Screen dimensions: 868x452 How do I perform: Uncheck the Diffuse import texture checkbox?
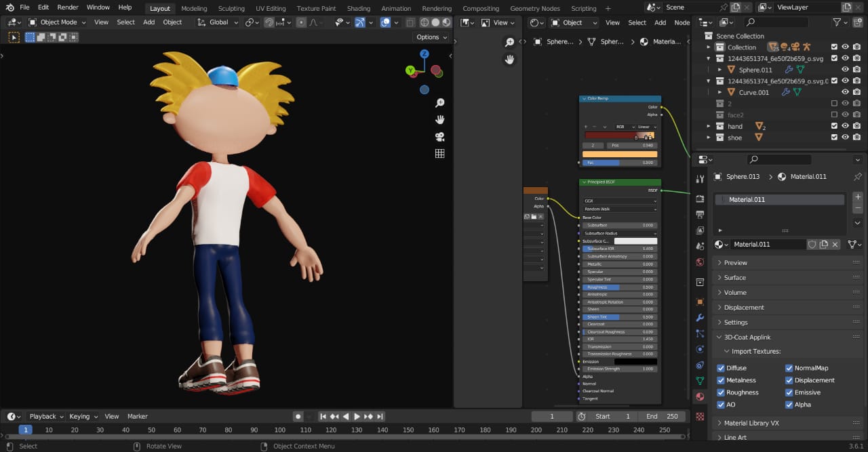coord(721,368)
